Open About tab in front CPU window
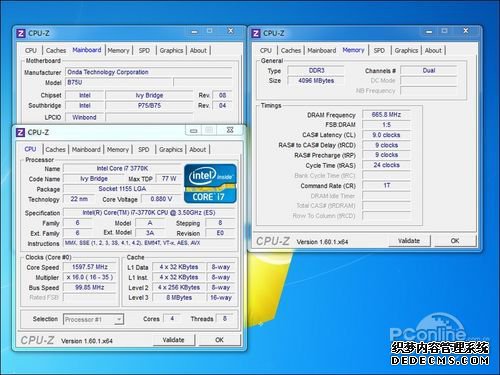Image resolution: width=500 pixels, height=375 pixels. (198, 150)
